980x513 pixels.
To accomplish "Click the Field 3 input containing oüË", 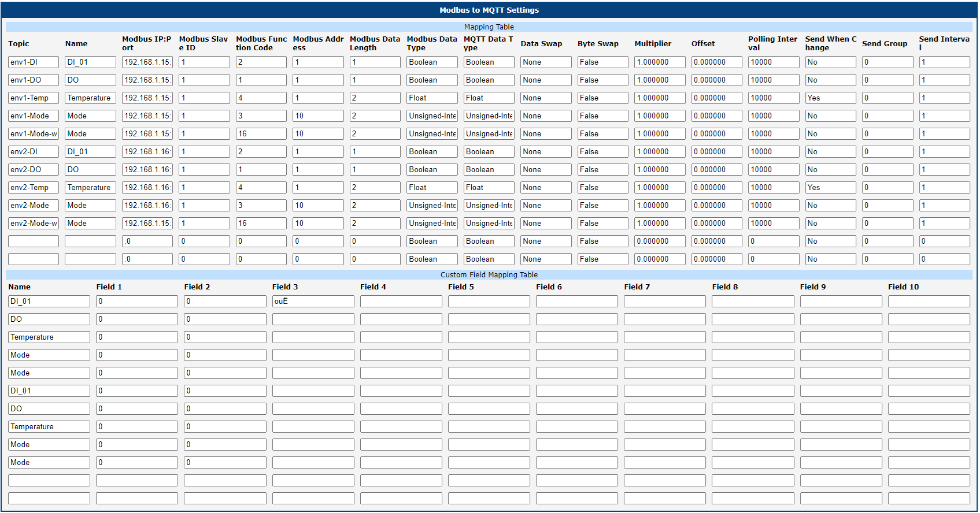I will click(x=313, y=301).
